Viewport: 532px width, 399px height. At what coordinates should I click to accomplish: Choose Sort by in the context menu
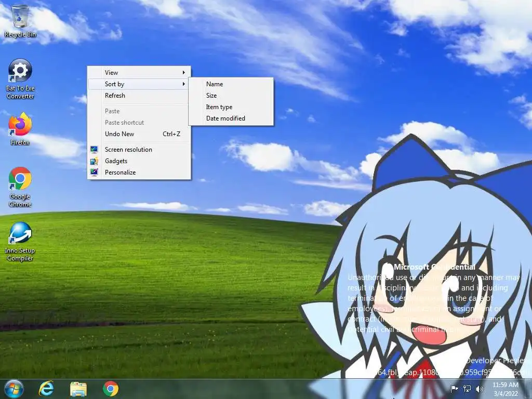(139, 84)
